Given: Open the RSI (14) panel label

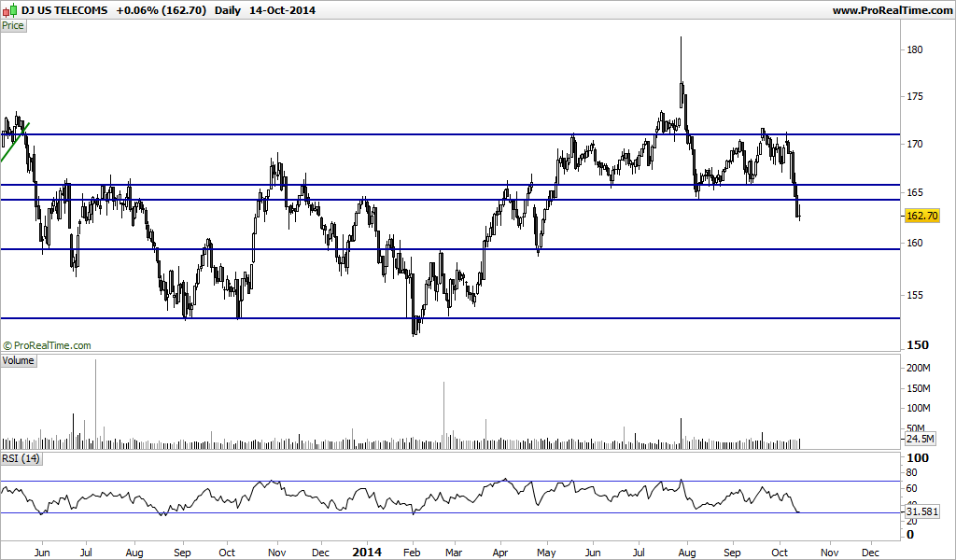Looking at the screenshot, I should tap(21, 458).
